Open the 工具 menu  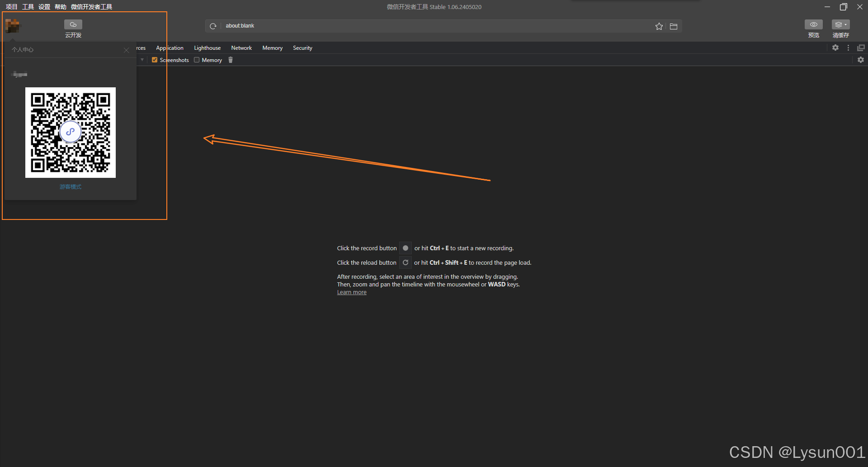[x=28, y=7]
